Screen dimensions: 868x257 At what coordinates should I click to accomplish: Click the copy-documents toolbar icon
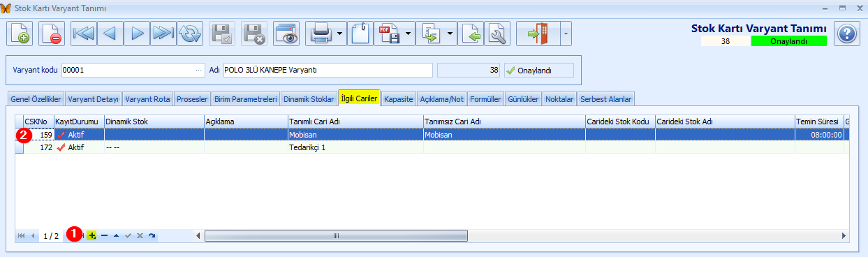point(430,34)
